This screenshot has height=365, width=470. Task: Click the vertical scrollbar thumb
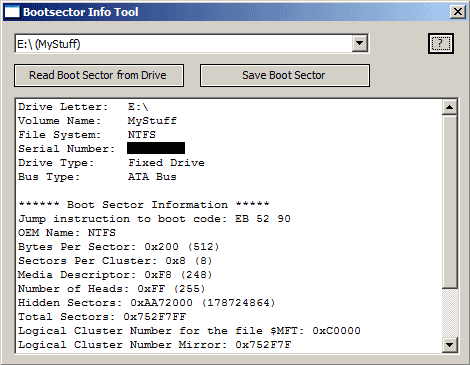[x=449, y=202]
